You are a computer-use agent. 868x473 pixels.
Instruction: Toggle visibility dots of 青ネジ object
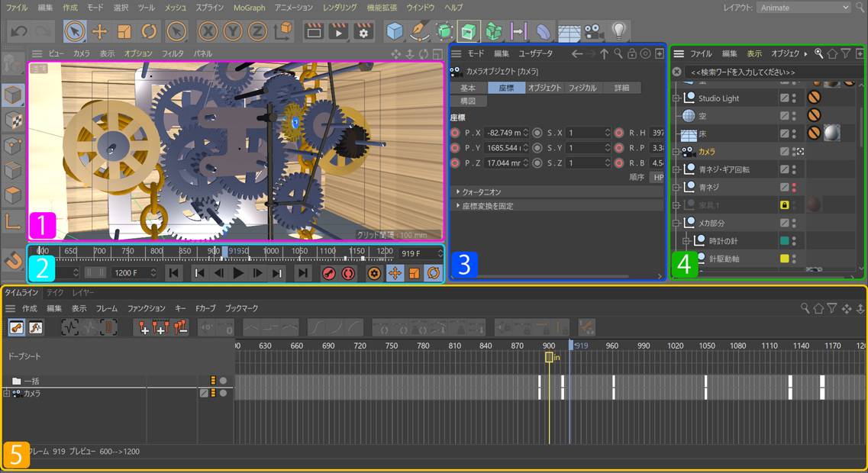(795, 187)
